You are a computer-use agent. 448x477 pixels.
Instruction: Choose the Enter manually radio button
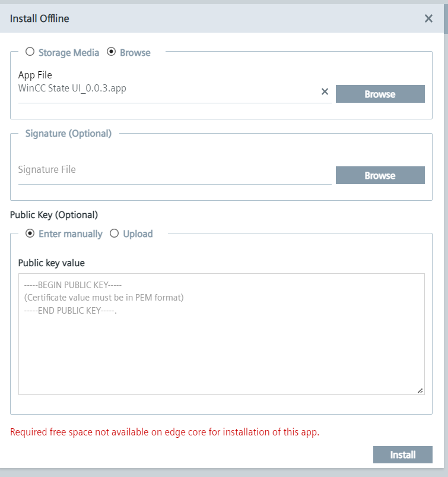tap(30, 233)
